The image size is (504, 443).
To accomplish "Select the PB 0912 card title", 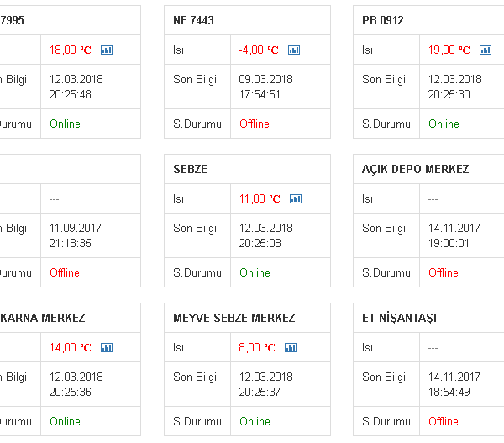I will tap(383, 20).
